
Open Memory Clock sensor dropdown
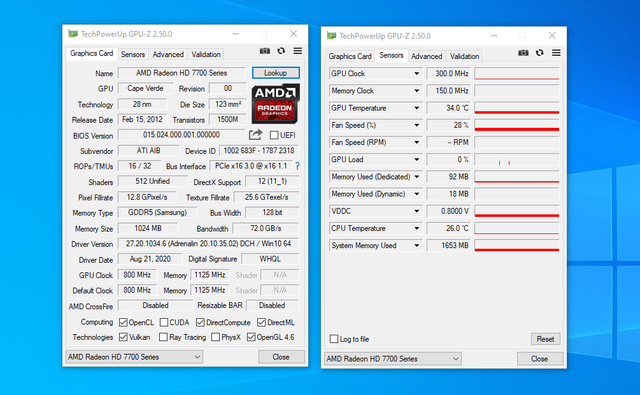pyautogui.click(x=416, y=91)
